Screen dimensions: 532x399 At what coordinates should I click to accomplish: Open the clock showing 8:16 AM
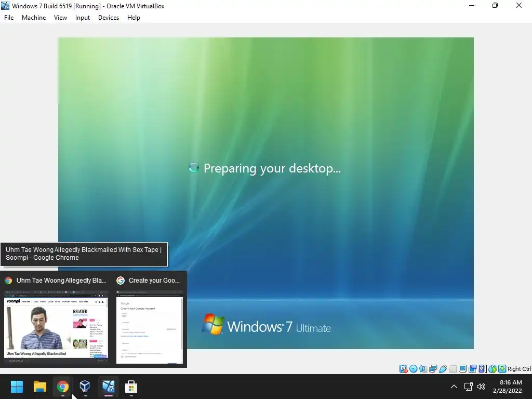tap(508, 387)
